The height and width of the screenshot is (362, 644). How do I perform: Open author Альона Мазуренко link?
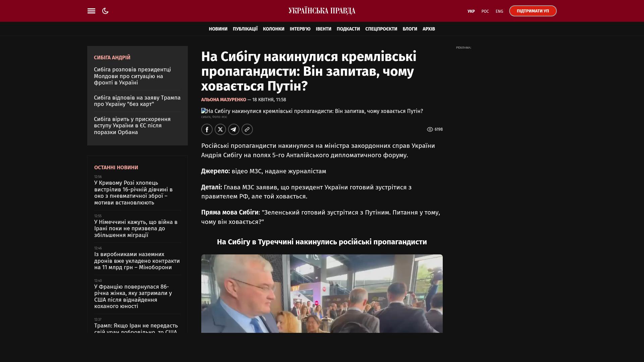tap(223, 100)
